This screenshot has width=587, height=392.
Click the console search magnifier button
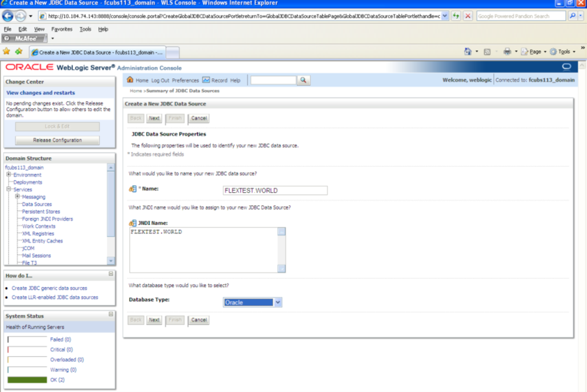pos(304,80)
